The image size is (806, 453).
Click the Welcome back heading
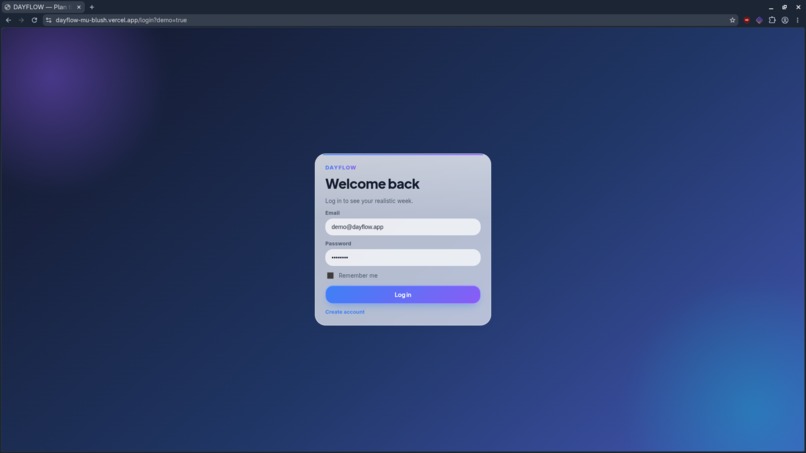(x=372, y=184)
